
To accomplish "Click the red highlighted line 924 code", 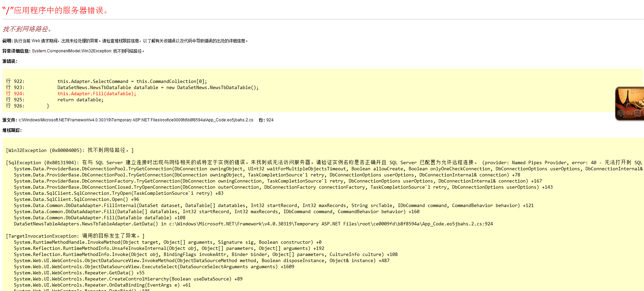I will click(97, 94).
